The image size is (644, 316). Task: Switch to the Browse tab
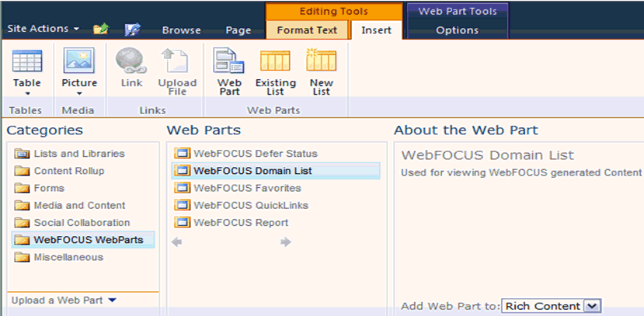pyautogui.click(x=181, y=30)
